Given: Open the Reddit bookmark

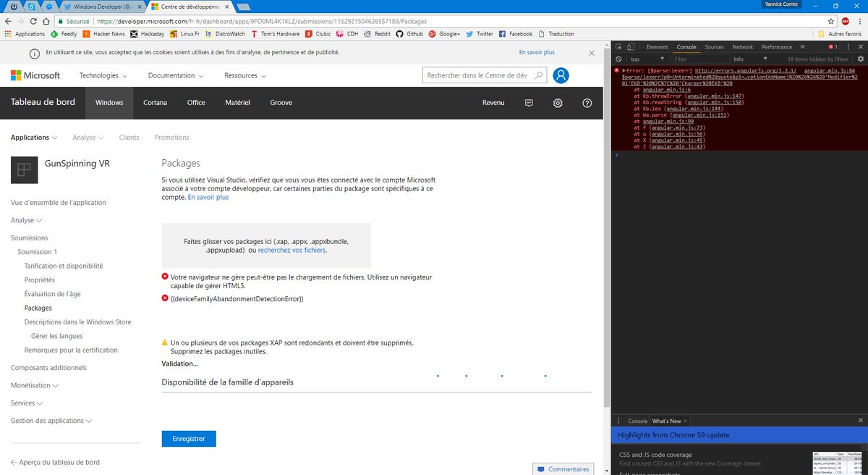Looking at the screenshot, I should (377, 33).
